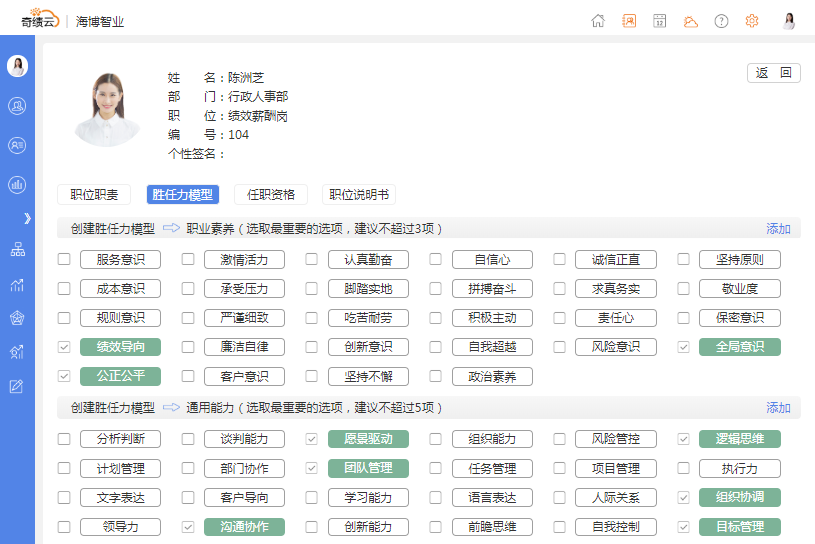Screen dimensions: 815x544
Task: Open user avatar menu at top right
Action: click(x=789, y=21)
